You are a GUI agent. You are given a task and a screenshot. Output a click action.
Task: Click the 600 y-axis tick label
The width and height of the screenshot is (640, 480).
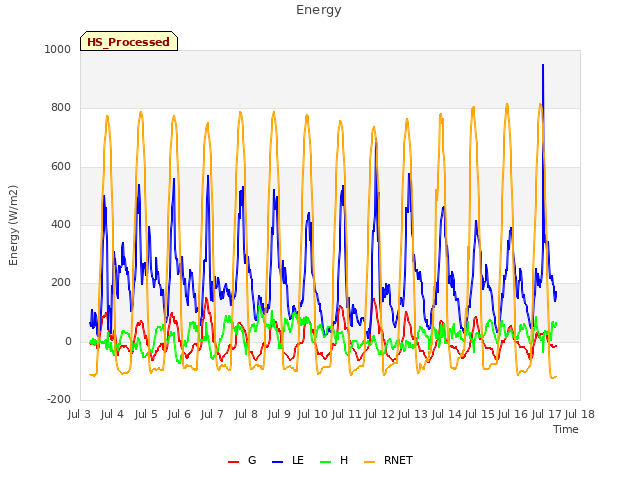(61, 167)
